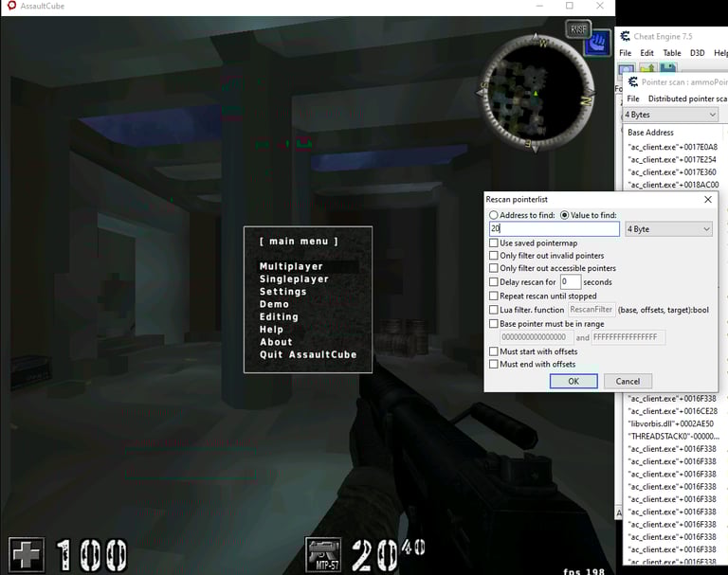Click the Cheat Engine open-file folder toolbar icon
This screenshot has width=728, height=575.
point(648,68)
